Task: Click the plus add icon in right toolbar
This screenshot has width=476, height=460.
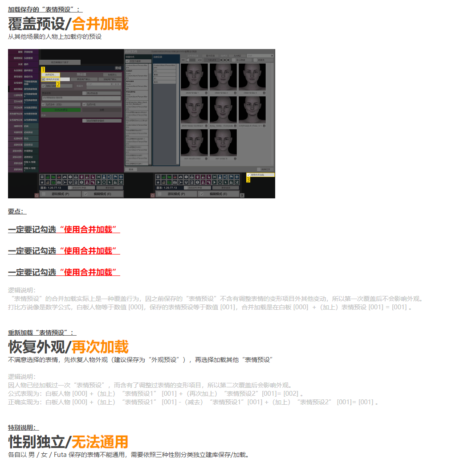Action: [x=237, y=177]
